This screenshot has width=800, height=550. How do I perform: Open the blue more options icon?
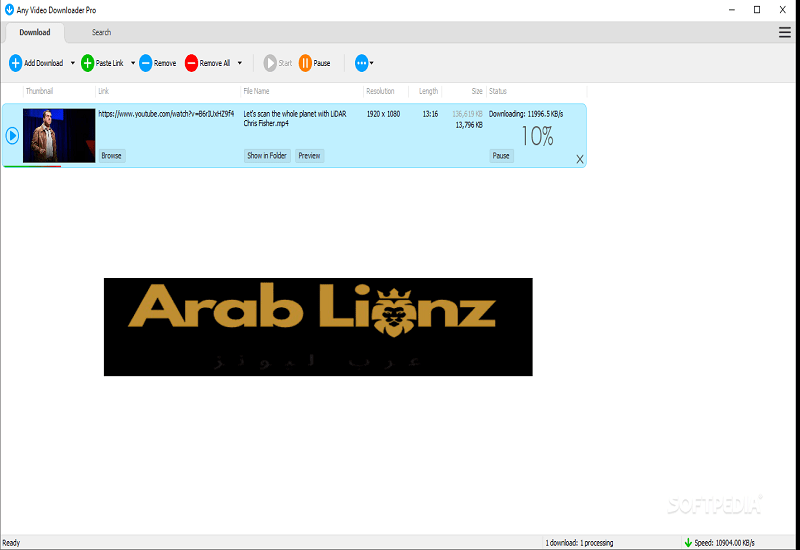pyautogui.click(x=361, y=63)
